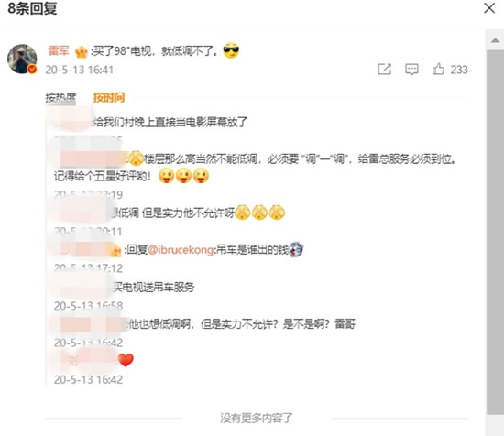Viewport: 504px width, 436px height.
Task: Click the scrollbar up arrow
Action: [x=496, y=40]
